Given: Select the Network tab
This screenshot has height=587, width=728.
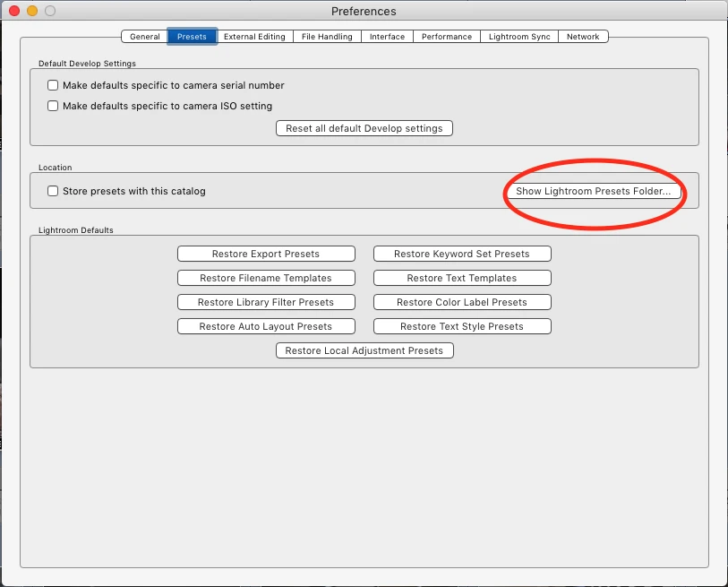Looking at the screenshot, I should click(583, 37).
